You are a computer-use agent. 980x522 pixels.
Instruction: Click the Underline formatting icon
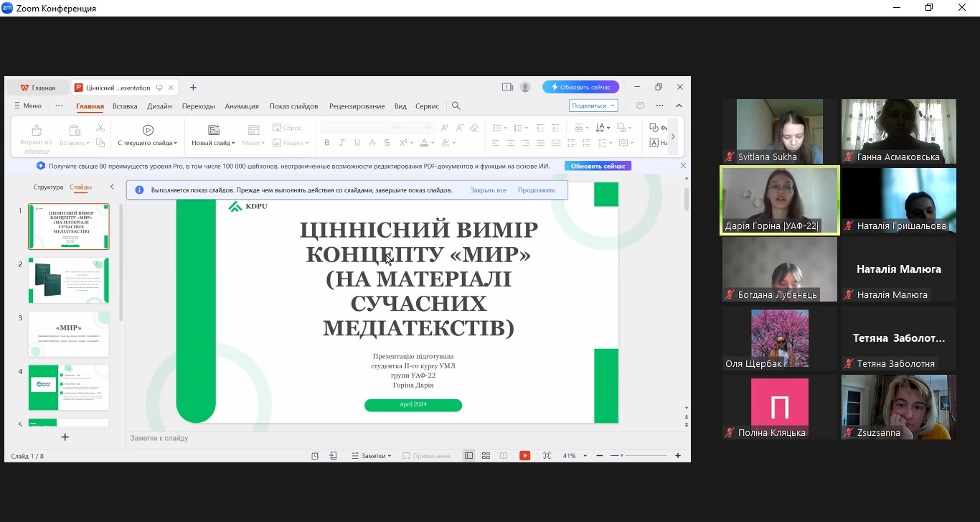coord(357,143)
